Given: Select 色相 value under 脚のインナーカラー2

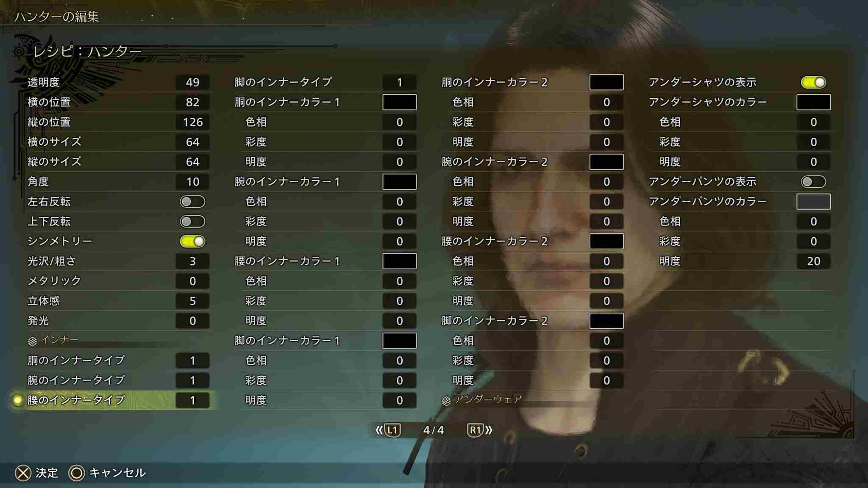Looking at the screenshot, I should (x=606, y=341).
